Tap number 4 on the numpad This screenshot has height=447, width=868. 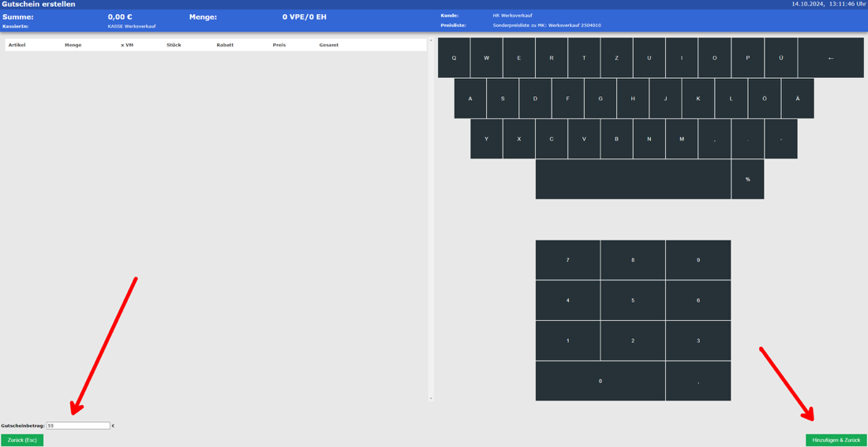[568, 300]
